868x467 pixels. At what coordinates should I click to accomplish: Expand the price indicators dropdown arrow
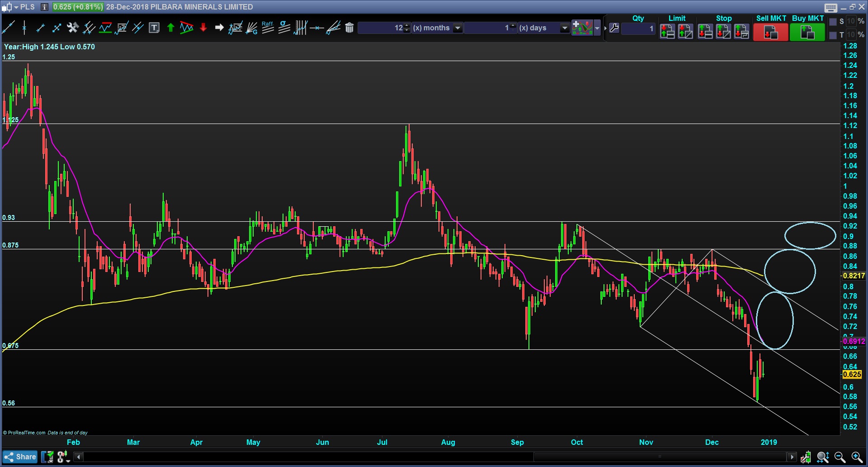597,28
